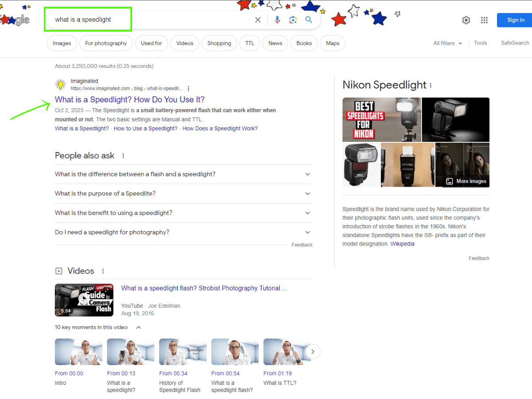The height and width of the screenshot is (399, 532).
Task: Click the search input field
Action: click(151, 20)
